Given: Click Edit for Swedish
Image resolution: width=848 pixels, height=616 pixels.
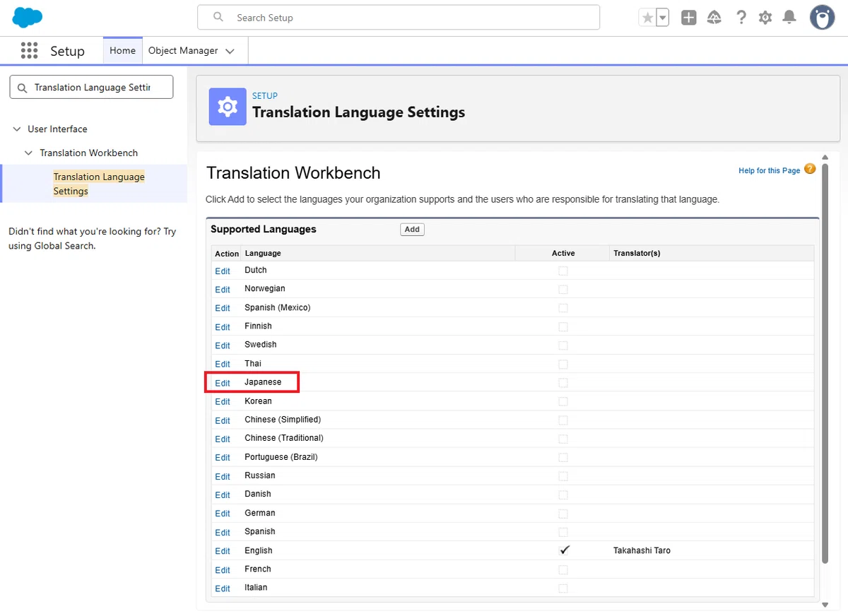Looking at the screenshot, I should coord(223,345).
